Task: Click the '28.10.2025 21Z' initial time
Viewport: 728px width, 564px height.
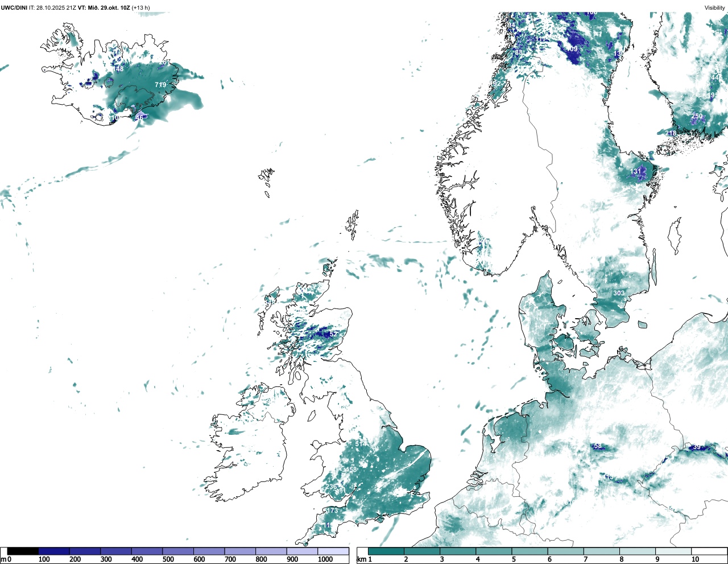Action: click(56, 7)
